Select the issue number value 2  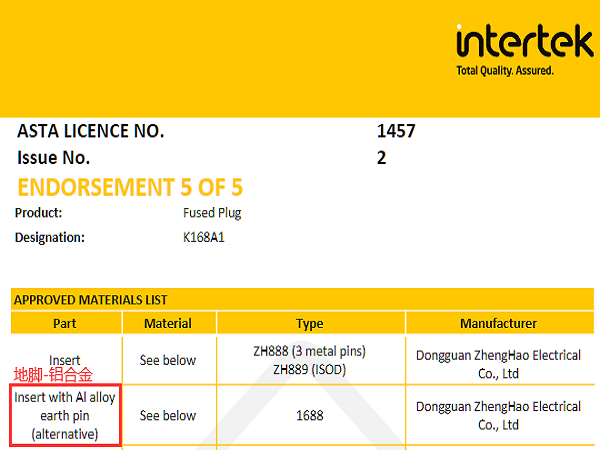[382, 158]
